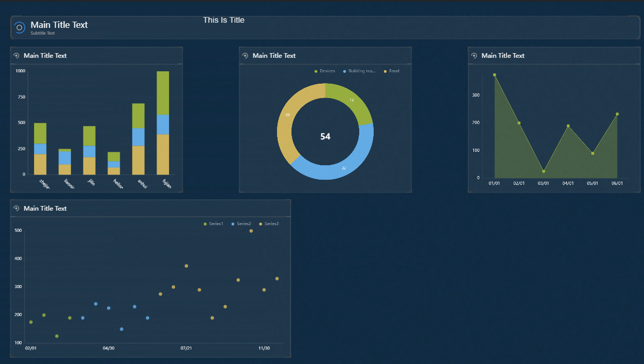Select the green donut segment labeled 12
The image size is (644, 364).
352,100
